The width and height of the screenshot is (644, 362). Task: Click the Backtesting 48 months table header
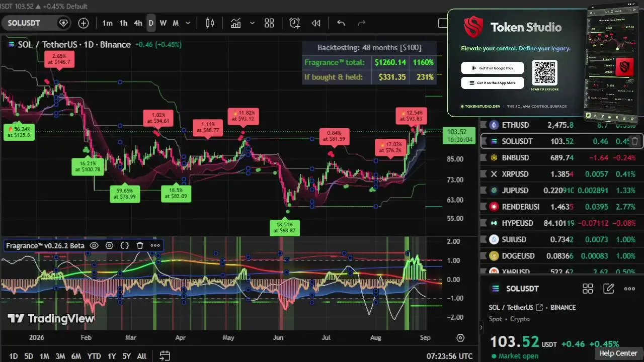[x=369, y=48]
